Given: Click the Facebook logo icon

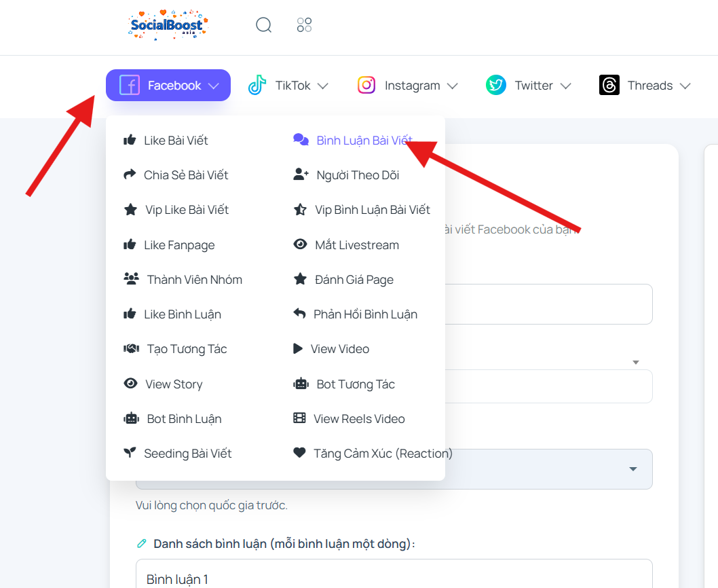Looking at the screenshot, I should [130, 86].
